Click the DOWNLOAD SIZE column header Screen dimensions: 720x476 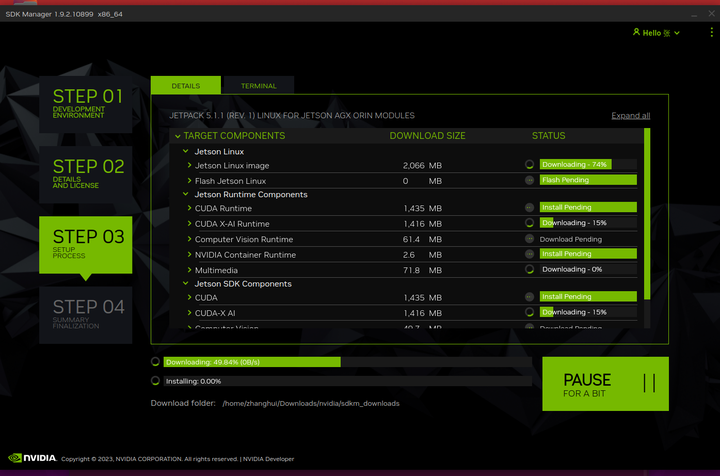(427, 136)
